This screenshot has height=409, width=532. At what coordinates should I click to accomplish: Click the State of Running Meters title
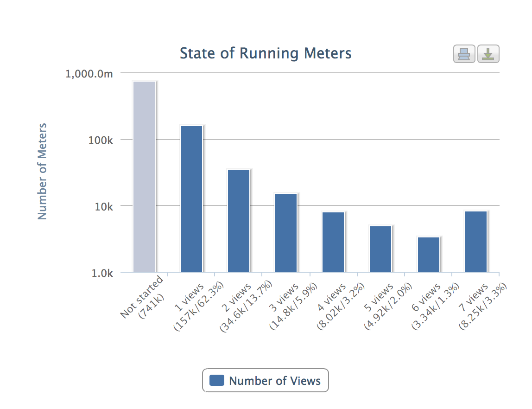(266, 53)
